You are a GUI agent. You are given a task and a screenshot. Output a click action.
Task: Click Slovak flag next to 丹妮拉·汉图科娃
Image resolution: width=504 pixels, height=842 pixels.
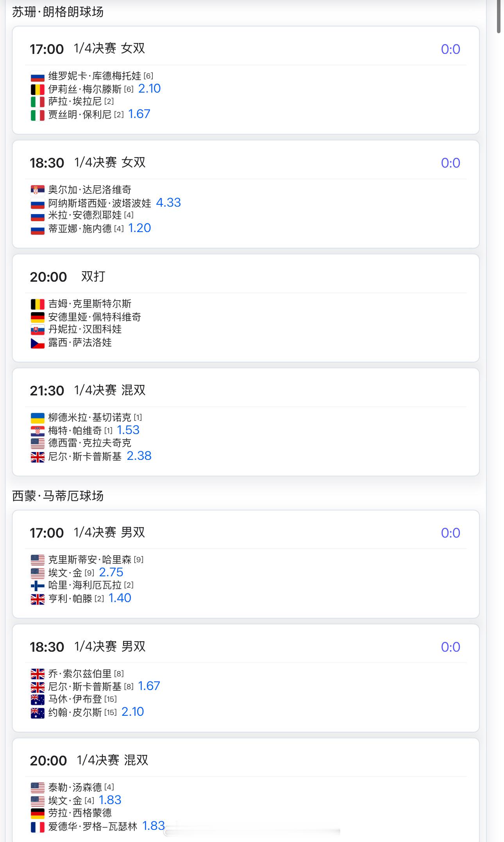point(38,330)
